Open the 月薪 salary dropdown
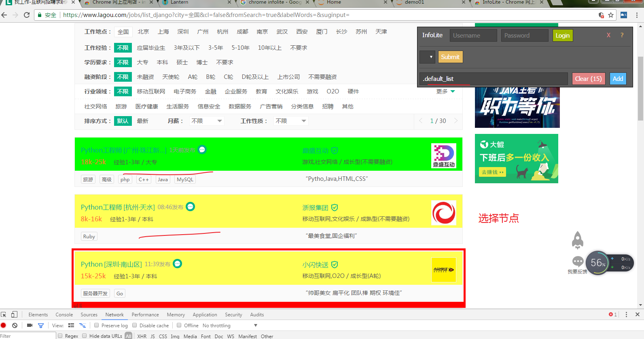 [x=206, y=121]
